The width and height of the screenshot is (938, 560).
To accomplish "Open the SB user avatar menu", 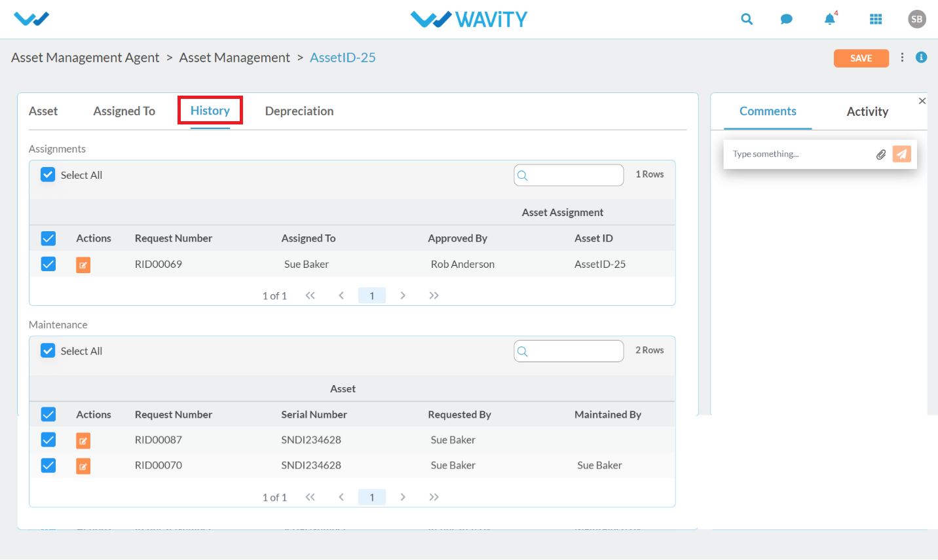I will (x=917, y=19).
